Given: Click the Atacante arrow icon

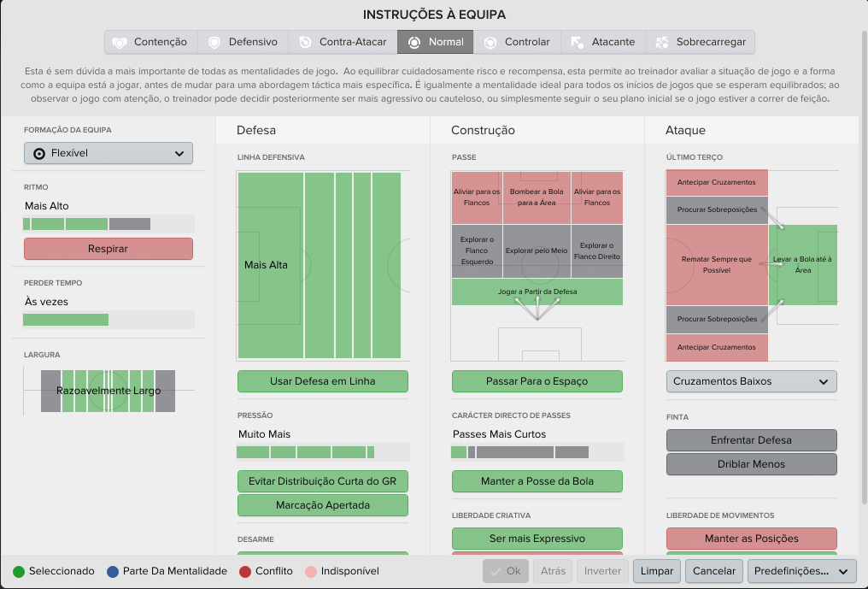Looking at the screenshot, I should tap(578, 42).
